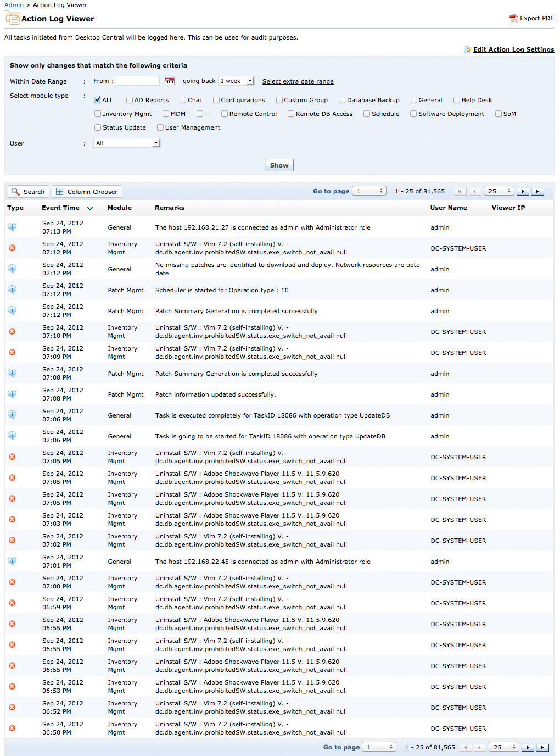Click into the From date input field

click(x=138, y=81)
